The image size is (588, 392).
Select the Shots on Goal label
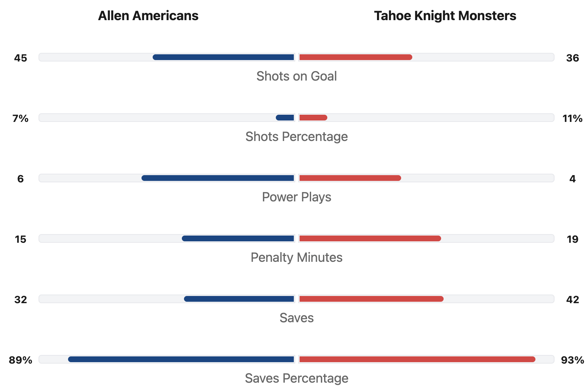click(296, 76)
